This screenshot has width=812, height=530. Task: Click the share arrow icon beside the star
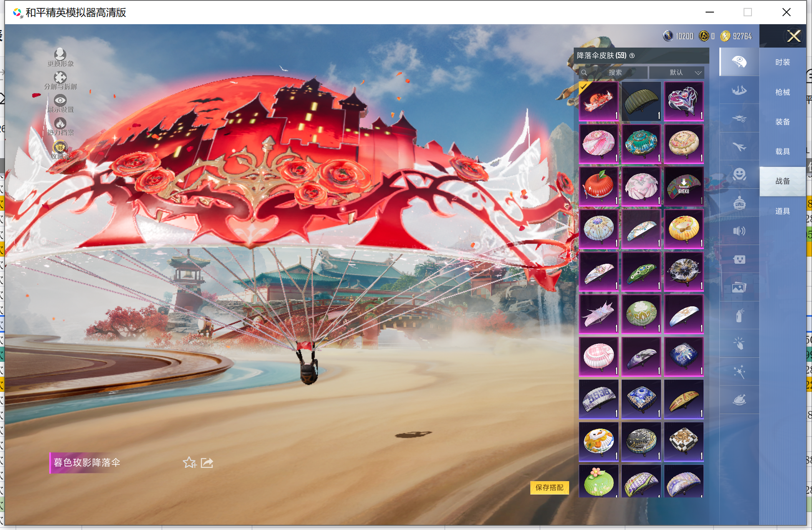coord(207,462)
